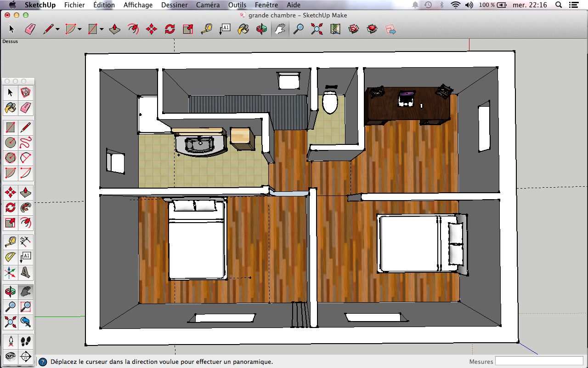Open the Dessiner menu
Screen dimensions: 588x368
click(175, 5)
